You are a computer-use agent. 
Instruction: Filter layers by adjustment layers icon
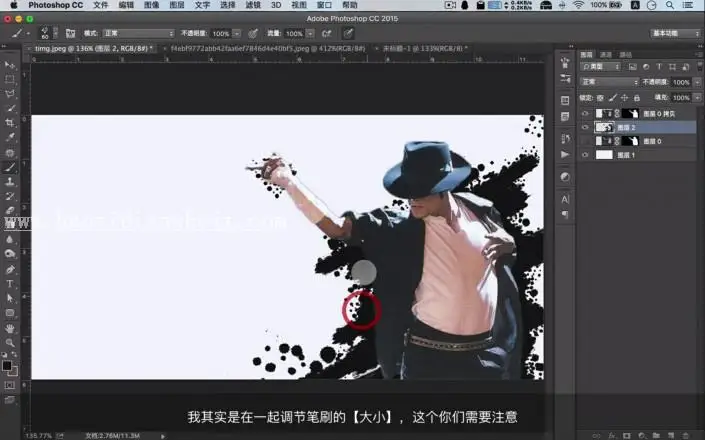(x=646, y=67)
